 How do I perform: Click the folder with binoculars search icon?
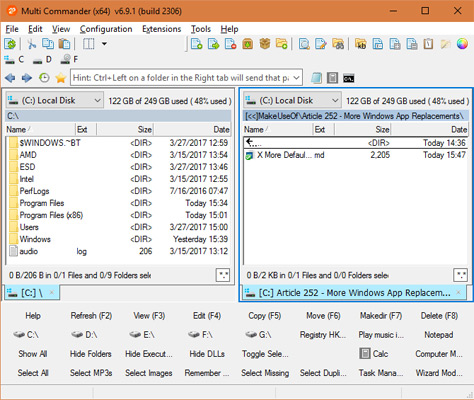338,44
